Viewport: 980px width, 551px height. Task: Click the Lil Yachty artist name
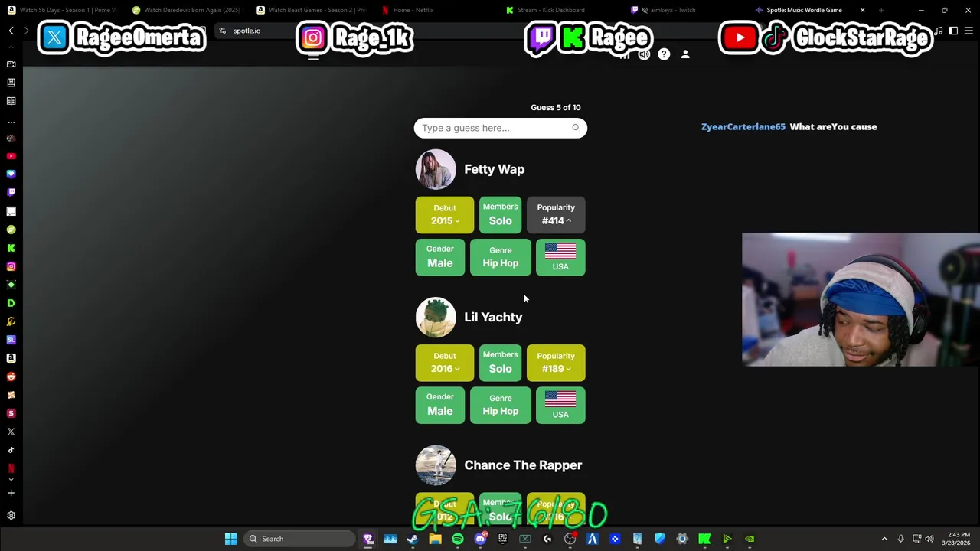point(493,317)
